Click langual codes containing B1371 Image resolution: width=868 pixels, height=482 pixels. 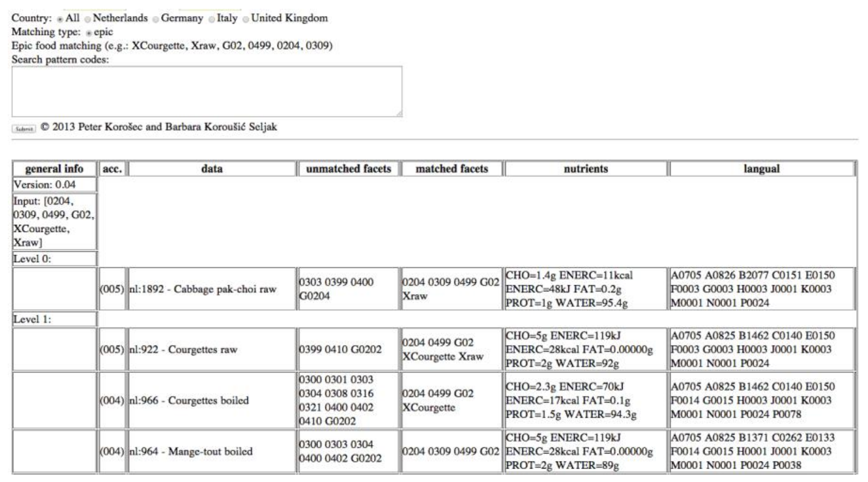pyautogui.click(x=762, y=451)
